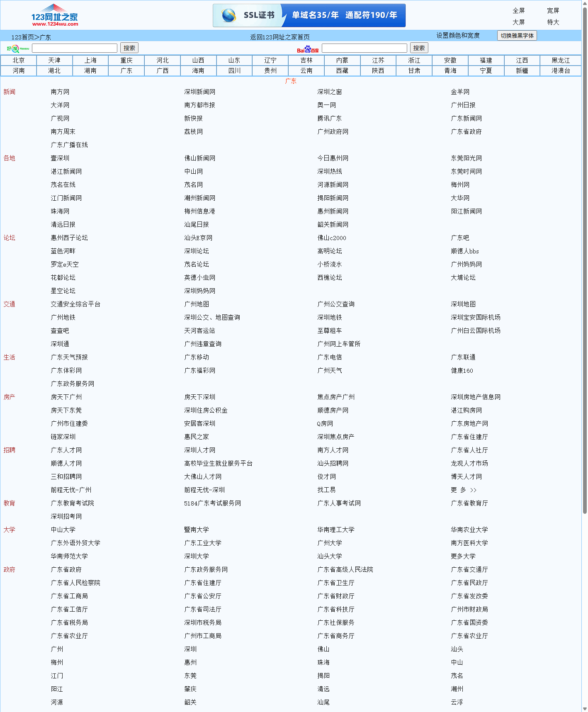This screenshot has height=712, width=588.
Task: Click the Baidu logo icon
Action: point(307,49)
